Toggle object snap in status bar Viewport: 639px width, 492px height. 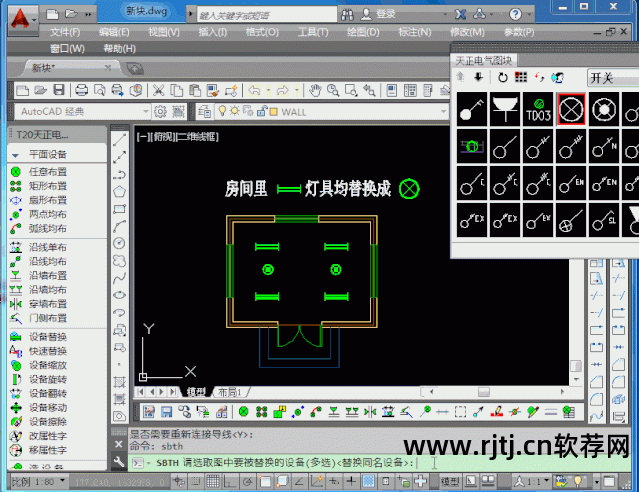pyautogui.click(x=264, y=482)
